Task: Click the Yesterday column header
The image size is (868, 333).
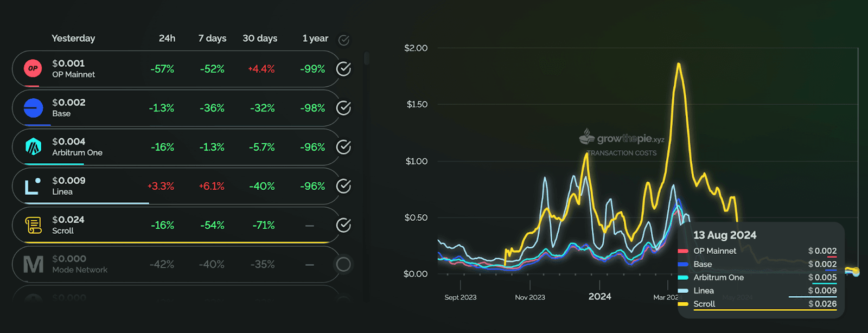Action: 73,39
